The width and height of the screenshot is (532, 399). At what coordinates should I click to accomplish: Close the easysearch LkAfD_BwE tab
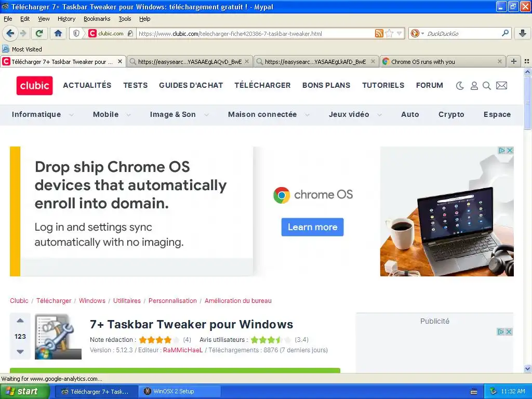pyautogui.click(x=373, y=61)
